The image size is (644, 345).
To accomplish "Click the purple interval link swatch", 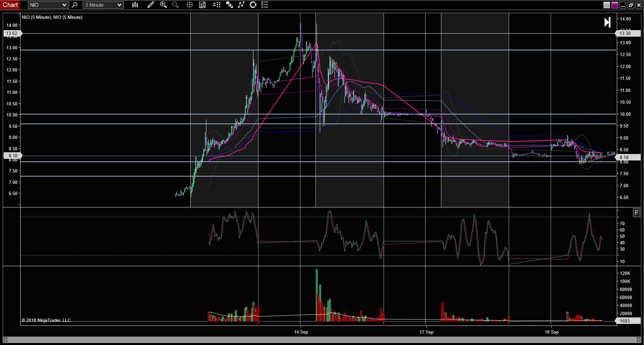I will [x=615, y=5].
